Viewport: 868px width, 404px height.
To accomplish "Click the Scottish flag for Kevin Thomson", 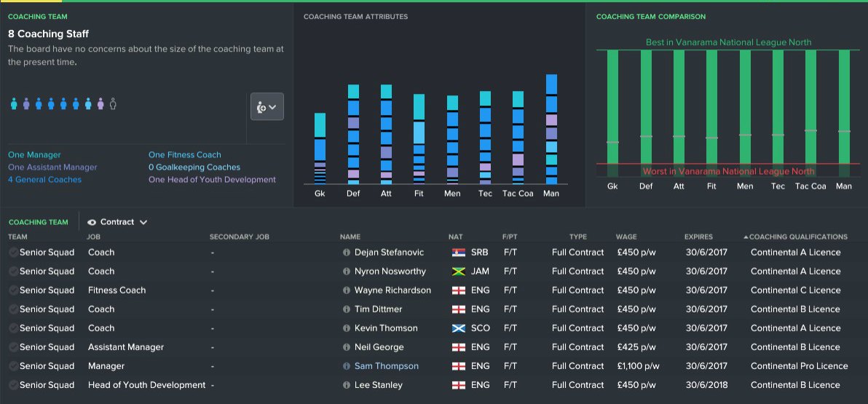I will coord(459,328).
